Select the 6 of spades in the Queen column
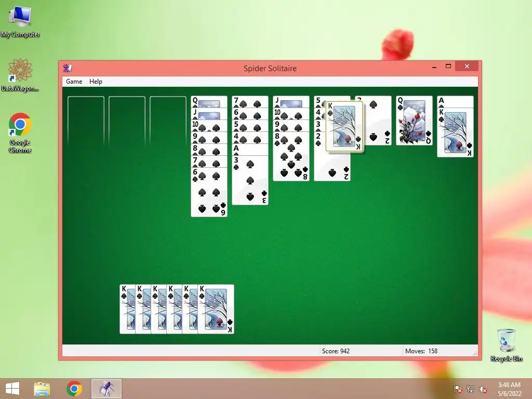Screen dimensions: 532x399 [209, 192]
